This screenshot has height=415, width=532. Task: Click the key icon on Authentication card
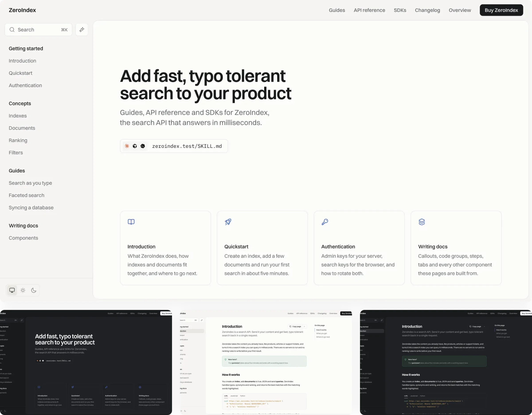[325, 222]
